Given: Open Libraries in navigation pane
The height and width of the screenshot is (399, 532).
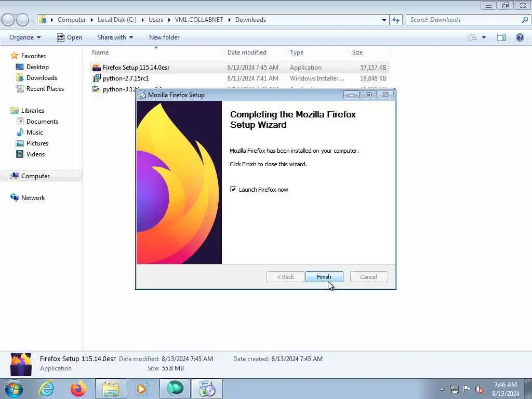Looking at the screenshot, I should pyautogui.click(x=33, y=110).
